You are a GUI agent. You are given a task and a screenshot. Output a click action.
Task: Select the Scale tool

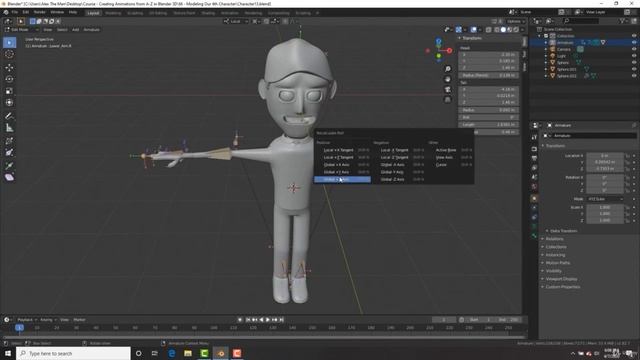tap(9, 91)
